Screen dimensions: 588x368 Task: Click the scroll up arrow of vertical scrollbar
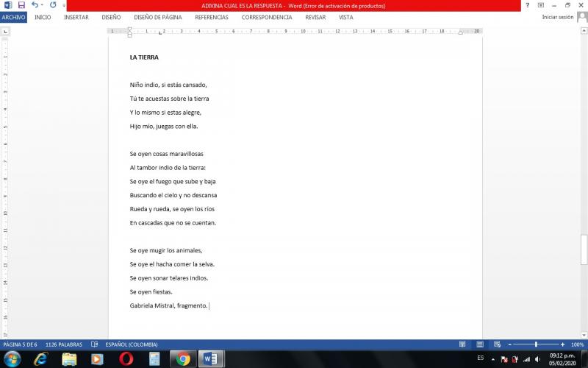[x=584, y=31]
